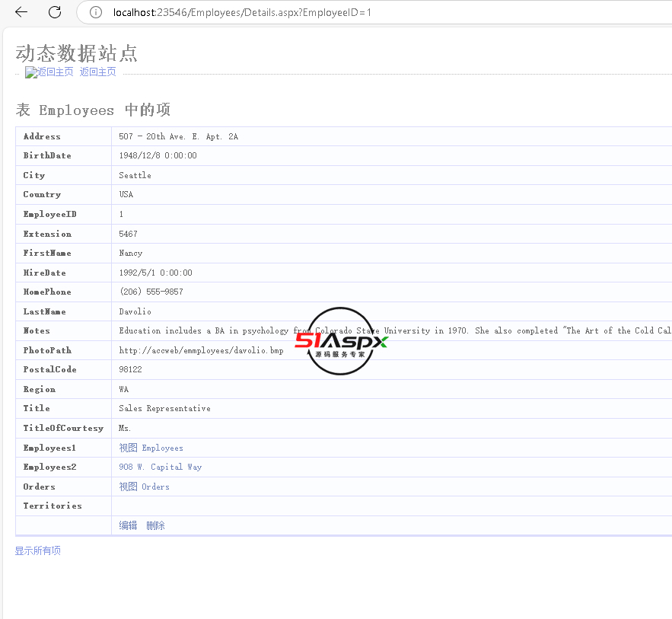Click BirthDate value 1948/12/8 0:00:00

(158, 155)
